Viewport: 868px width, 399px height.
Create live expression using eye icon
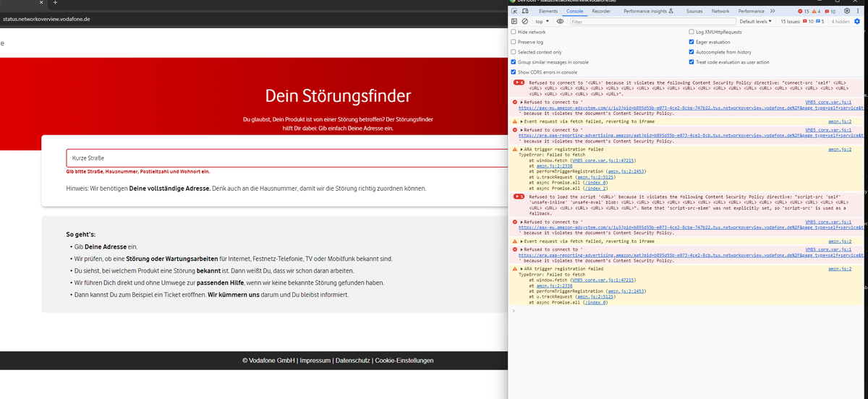pyautogui.click(x=560, y=22)
